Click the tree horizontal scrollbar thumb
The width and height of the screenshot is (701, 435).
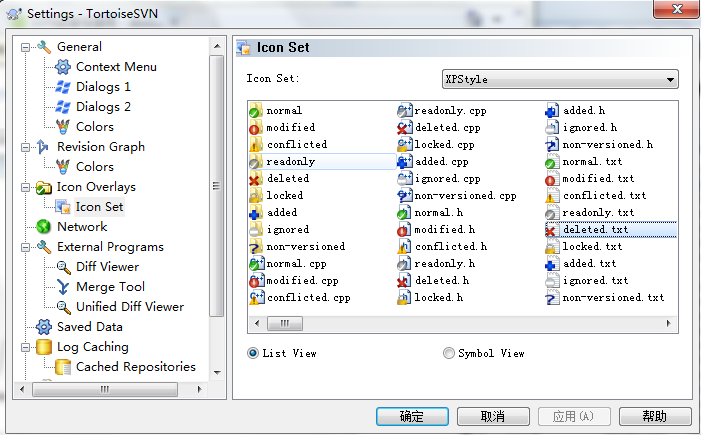point(105,389)
